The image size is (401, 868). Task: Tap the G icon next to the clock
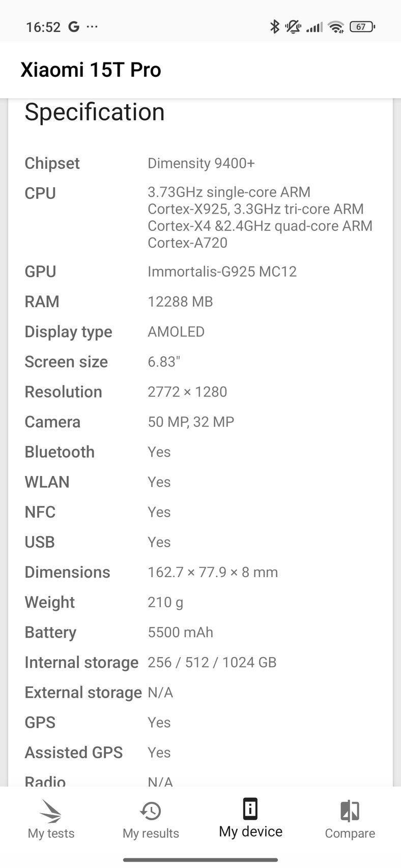(73, 26)
